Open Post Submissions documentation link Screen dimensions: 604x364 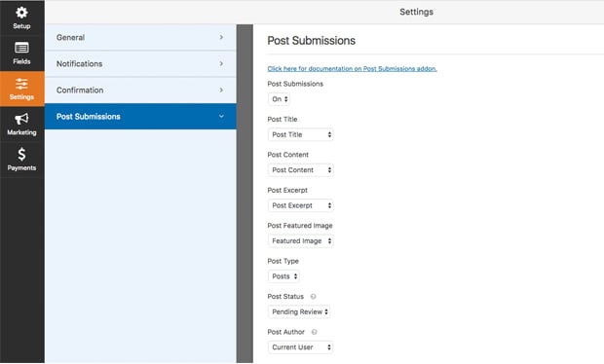352,68
